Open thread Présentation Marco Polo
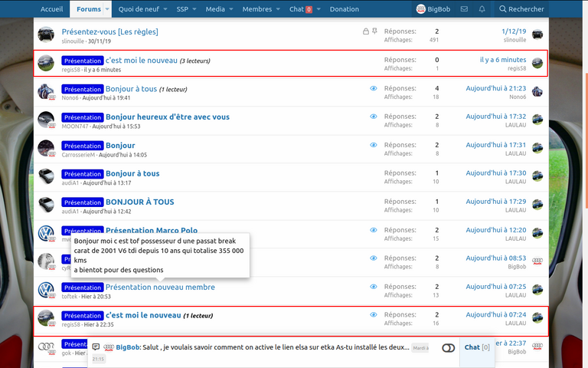Screen dimensions: 588x368 pos(152,230)
